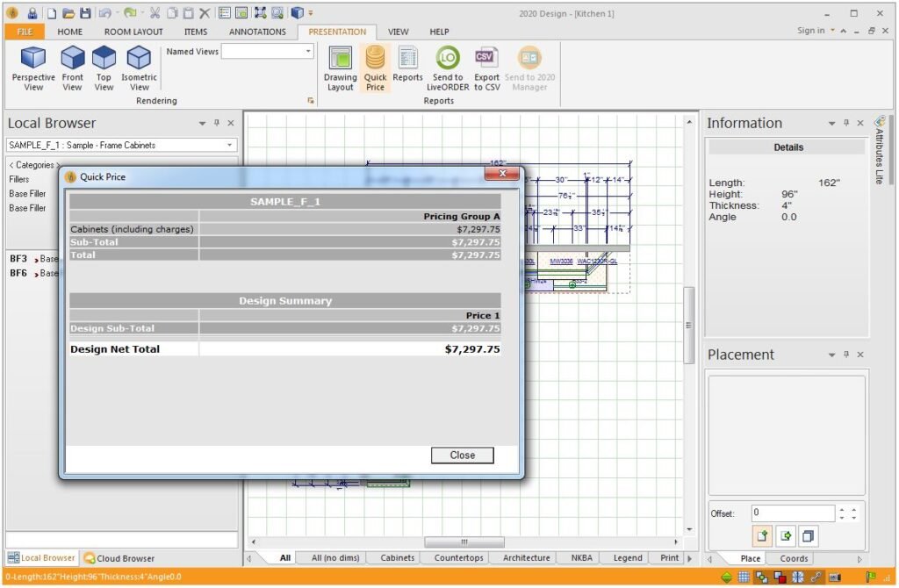899x588 pixels.
Task: Click the Send to 2020 Manager icon
Action: (529, 68)
